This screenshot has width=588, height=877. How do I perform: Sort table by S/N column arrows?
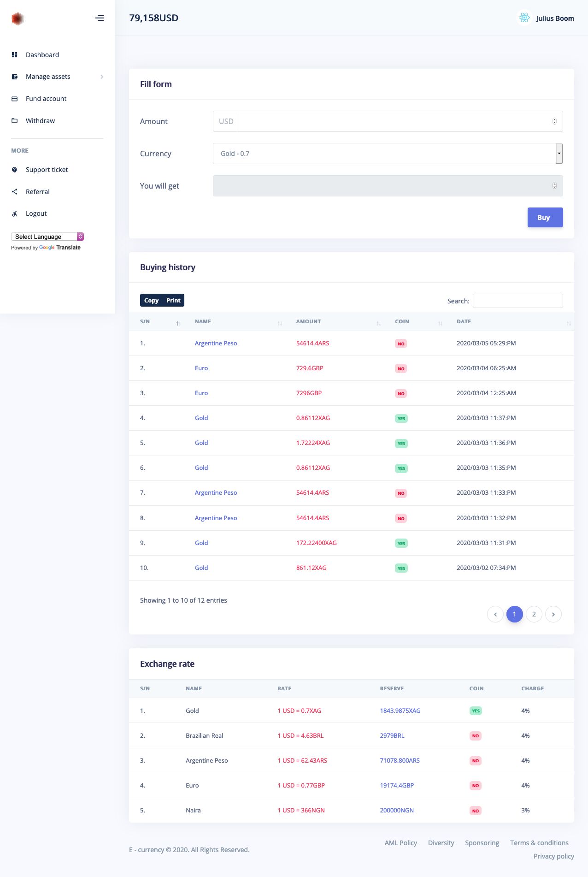[x=178, y=324]
